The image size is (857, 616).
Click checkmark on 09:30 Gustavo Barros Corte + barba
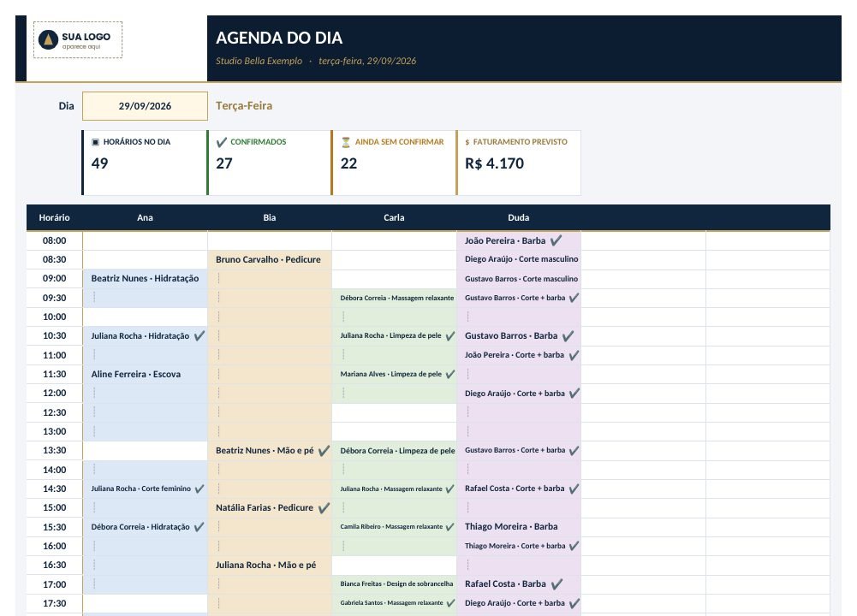coord(574,298)
